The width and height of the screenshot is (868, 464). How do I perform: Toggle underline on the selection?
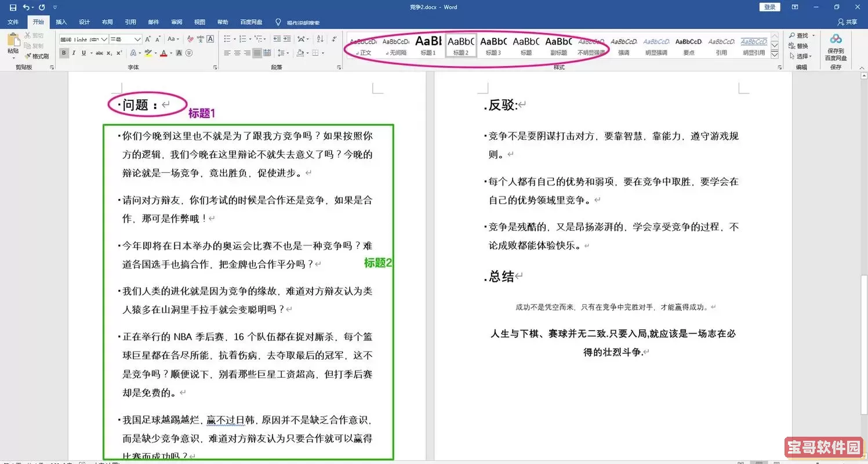tap(83, 52)
